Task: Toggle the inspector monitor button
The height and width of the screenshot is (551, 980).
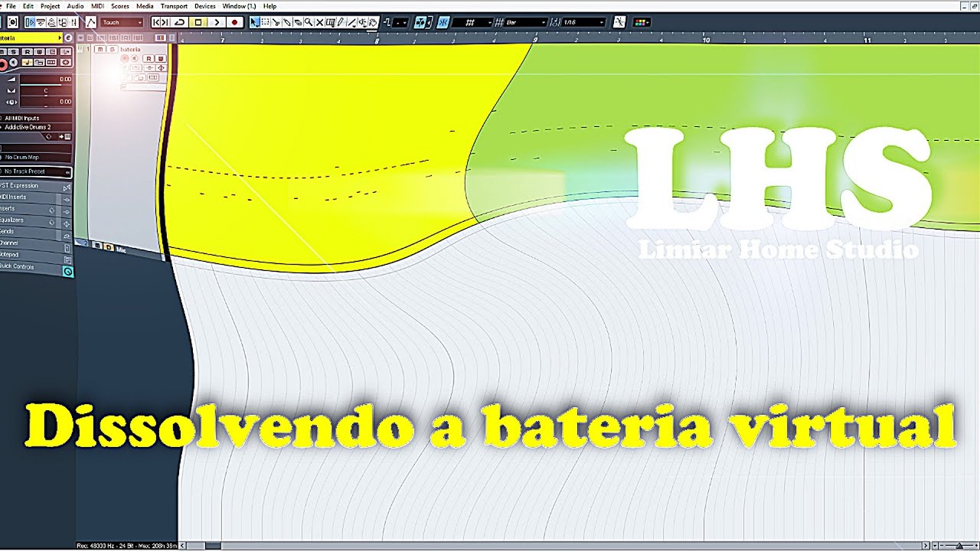Action: [x=13, y=62]
